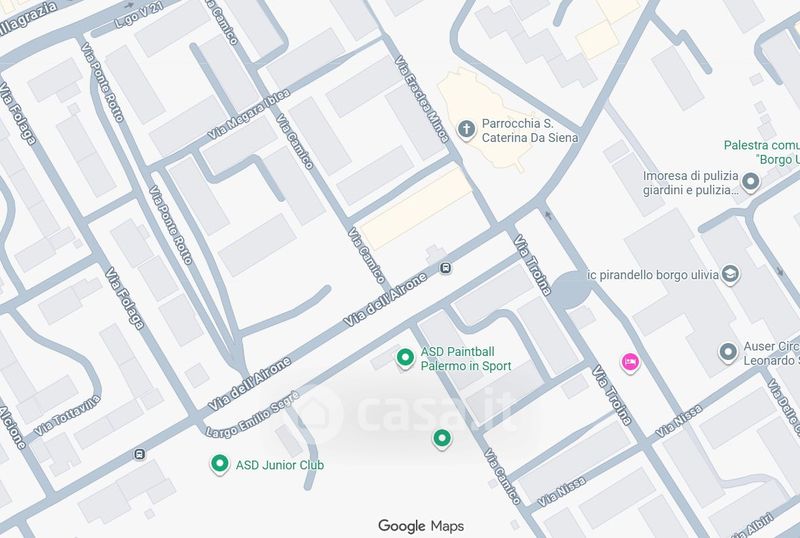Click the roundabout on Via Troina
Viewport: 800px width, 538px height.
coord(571,290)
